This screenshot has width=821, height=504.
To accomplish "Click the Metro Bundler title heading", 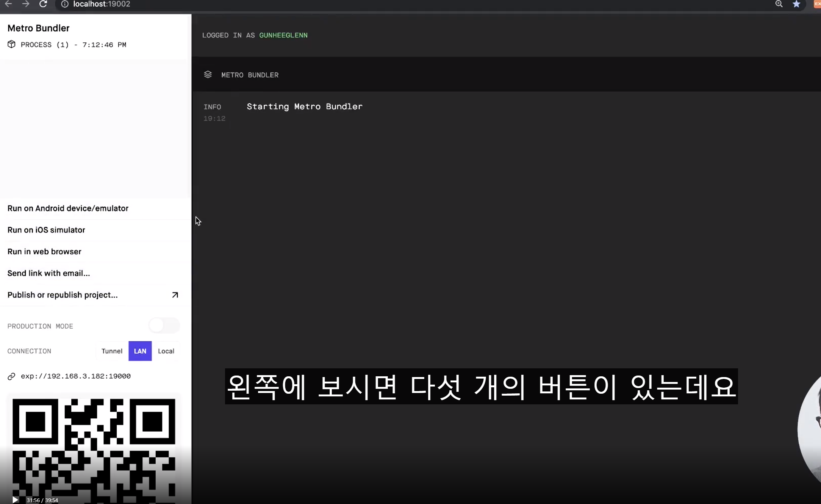I will tap(39, 28).
